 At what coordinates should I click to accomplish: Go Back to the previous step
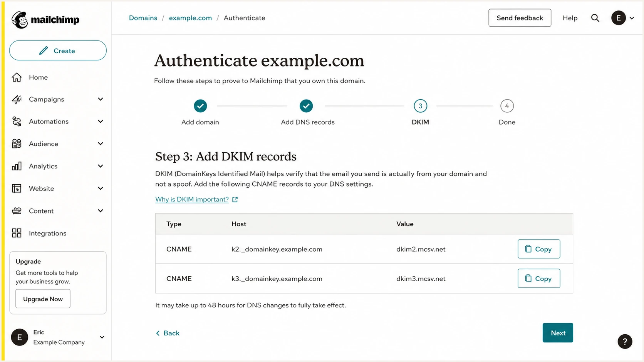pos(168,333)
